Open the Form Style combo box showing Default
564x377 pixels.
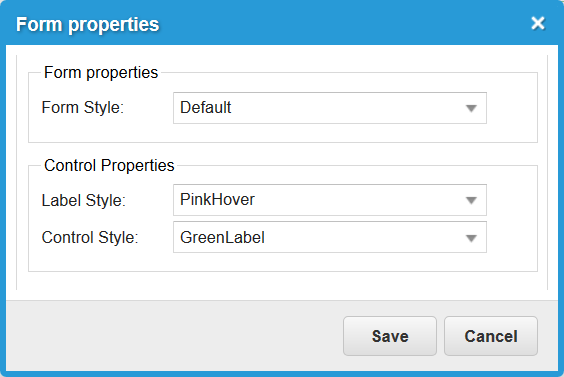click(x=330, y=108)
